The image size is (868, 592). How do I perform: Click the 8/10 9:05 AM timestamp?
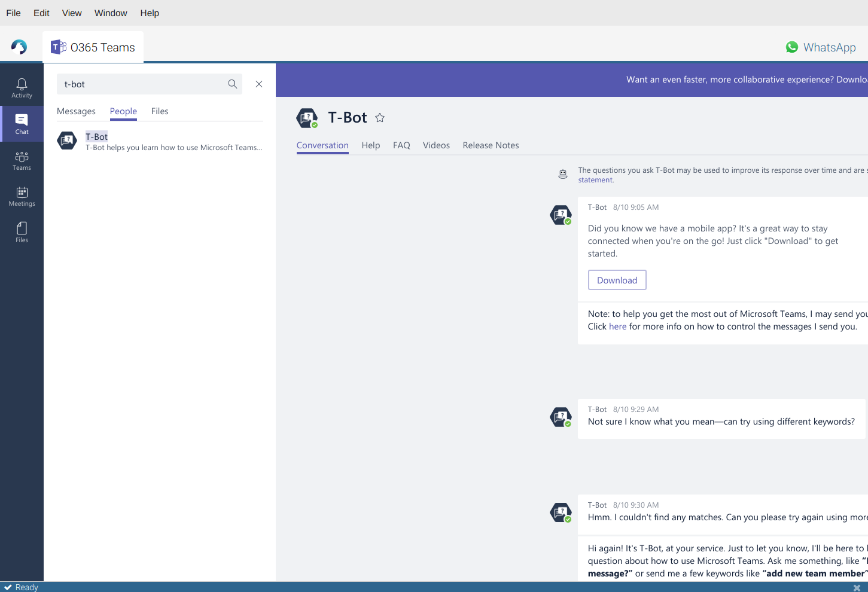[636, 207]
